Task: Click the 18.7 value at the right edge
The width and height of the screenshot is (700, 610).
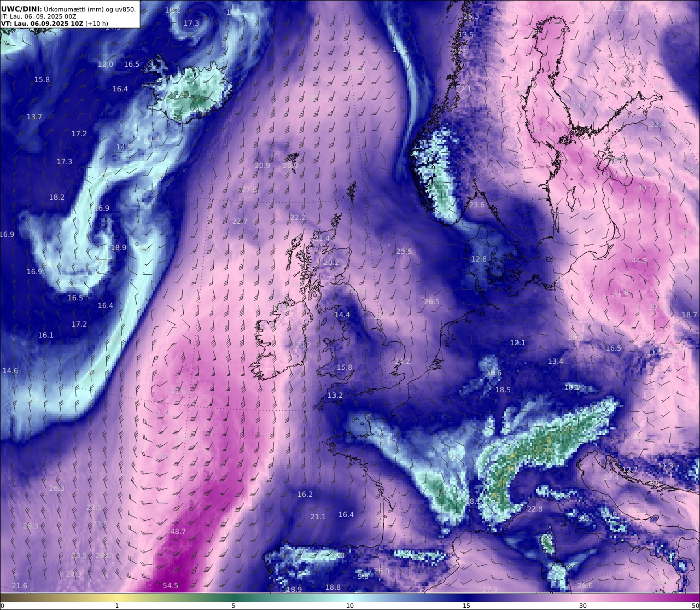Action: click(x=689, y=315)
